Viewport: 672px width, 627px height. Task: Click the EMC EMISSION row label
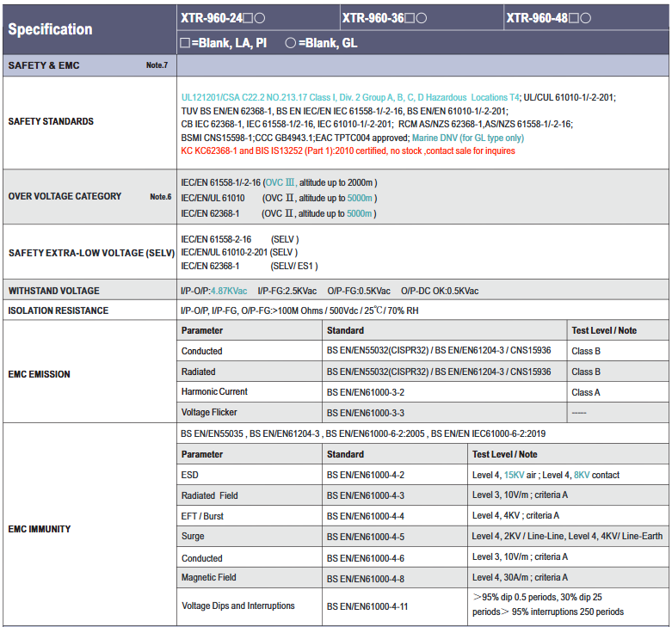click(x=39, y=374)
